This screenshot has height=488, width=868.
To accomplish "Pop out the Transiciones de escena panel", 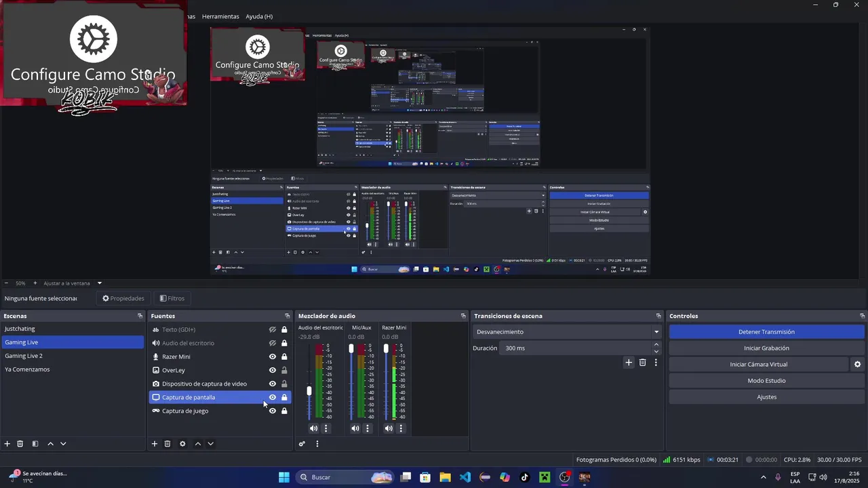I will point(658,316).
